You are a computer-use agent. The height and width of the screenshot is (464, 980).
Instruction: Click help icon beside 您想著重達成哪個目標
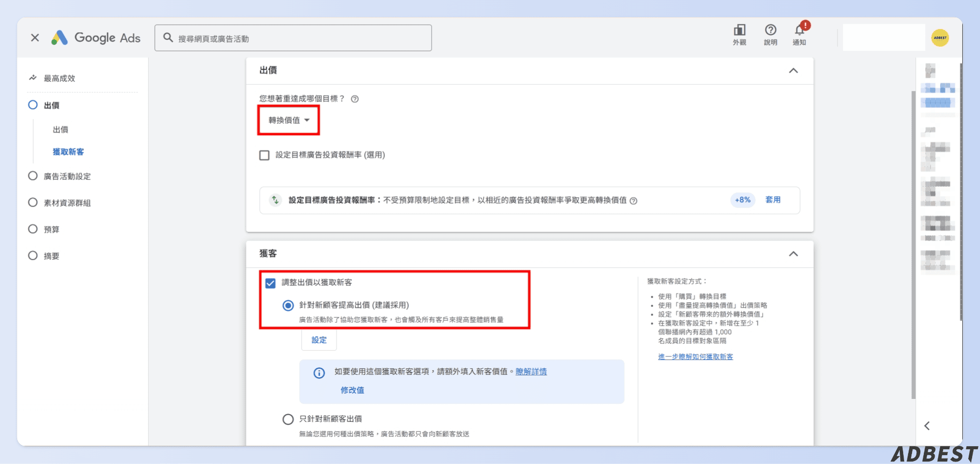point(355,99)
